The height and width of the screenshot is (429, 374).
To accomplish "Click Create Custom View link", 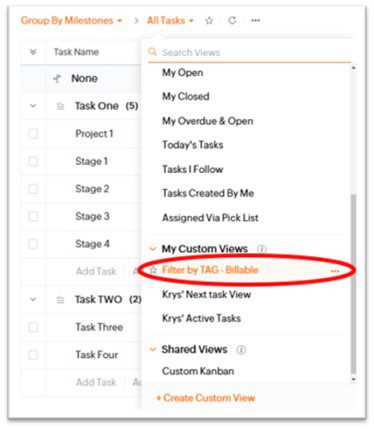I will click(206, 398).
